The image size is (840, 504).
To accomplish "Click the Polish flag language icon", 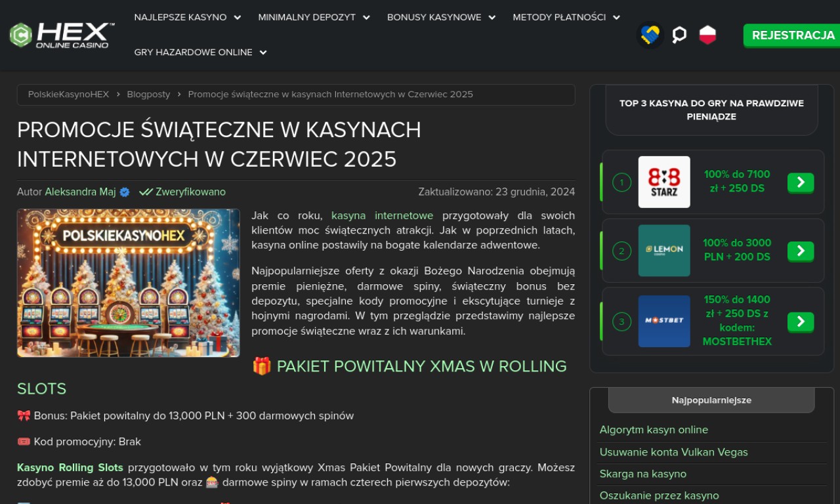I will point(707,35).
